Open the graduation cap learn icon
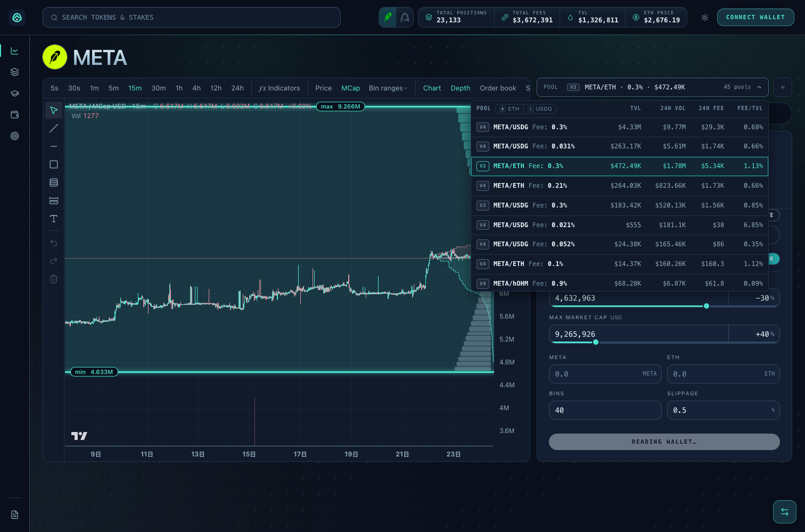 pyautogui.click(x=15, y=94)
